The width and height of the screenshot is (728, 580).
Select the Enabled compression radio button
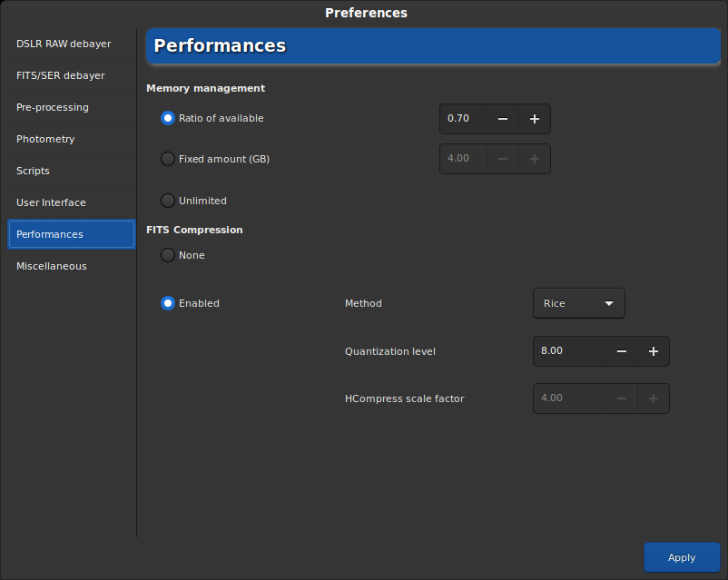click(x=168, y=303)
